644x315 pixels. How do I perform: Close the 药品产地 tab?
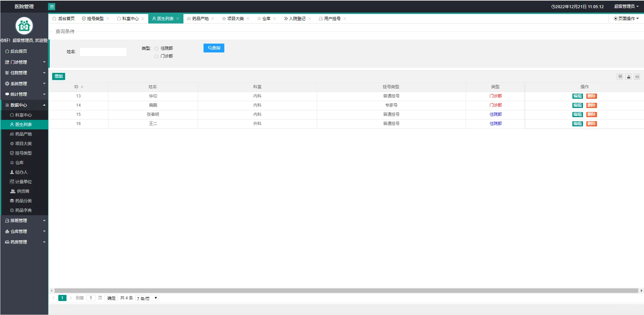(x=213, y=19)
